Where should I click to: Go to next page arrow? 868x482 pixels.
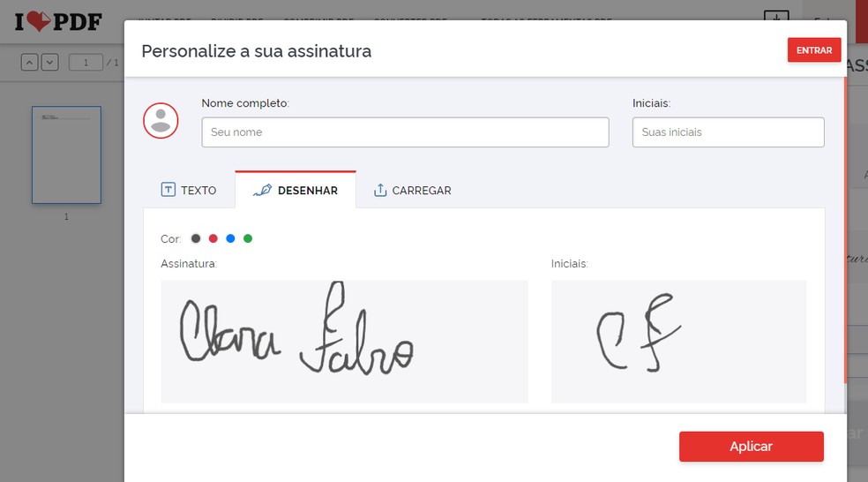pos(49,62)
